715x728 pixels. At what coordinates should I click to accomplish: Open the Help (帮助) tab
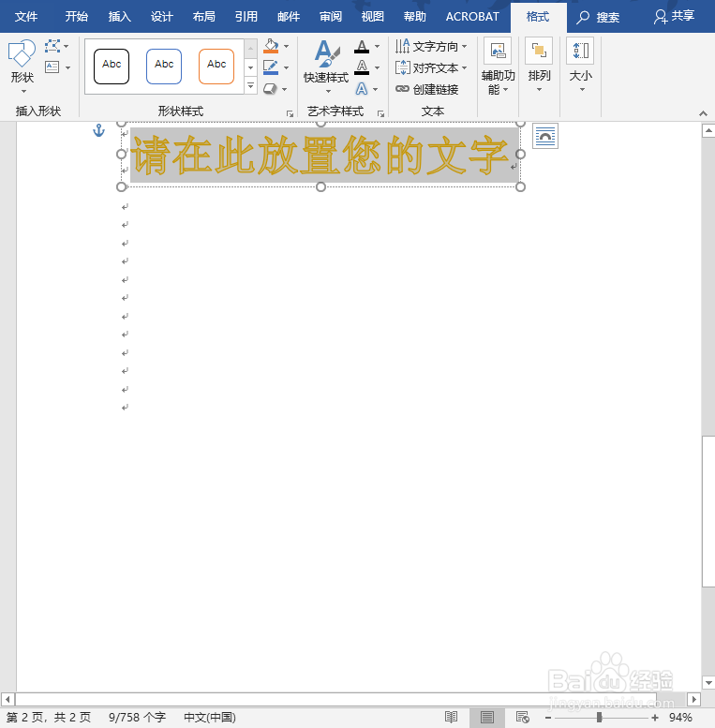[x=414, y=17]
